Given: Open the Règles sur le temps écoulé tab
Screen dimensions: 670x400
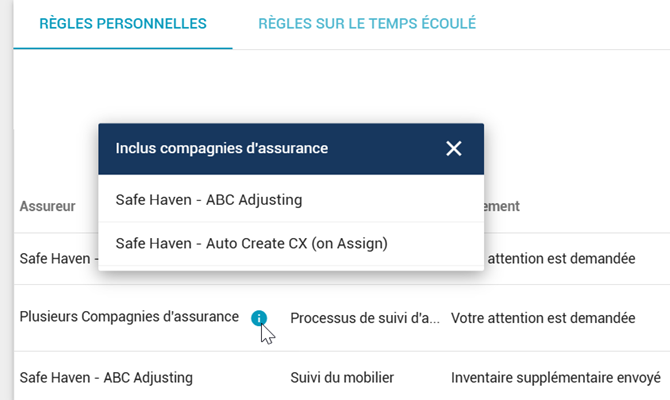Looking at the screenshot, I should [367, 24].
